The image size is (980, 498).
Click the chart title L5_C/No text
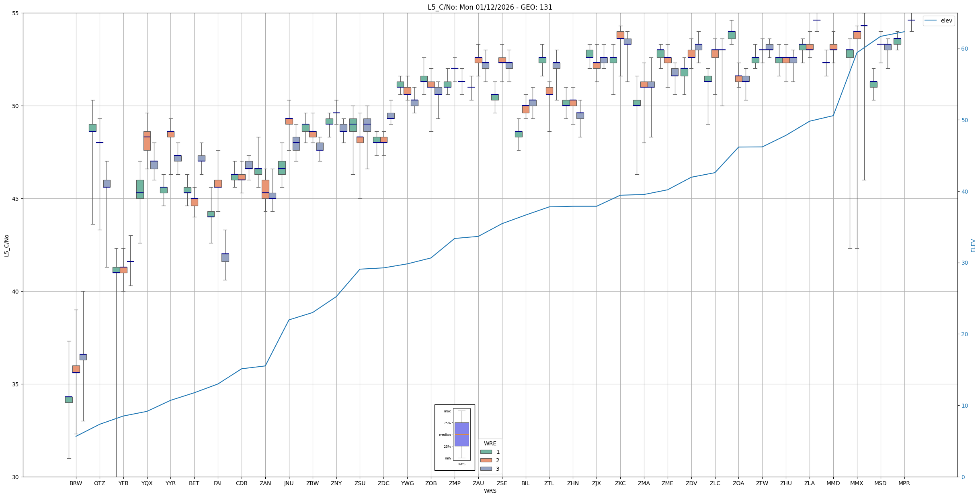pos(490,7)
